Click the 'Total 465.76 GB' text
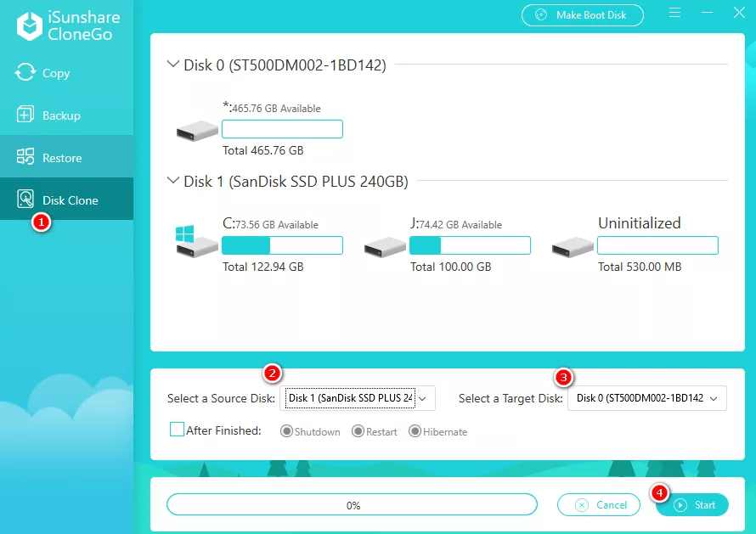This screenshot has width=756, height=534. 262,150
